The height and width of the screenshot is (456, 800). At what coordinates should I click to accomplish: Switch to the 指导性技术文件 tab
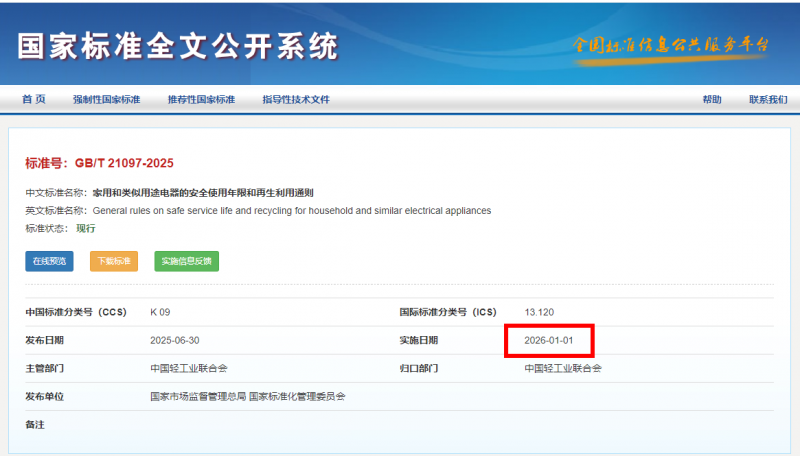point(296,100)
